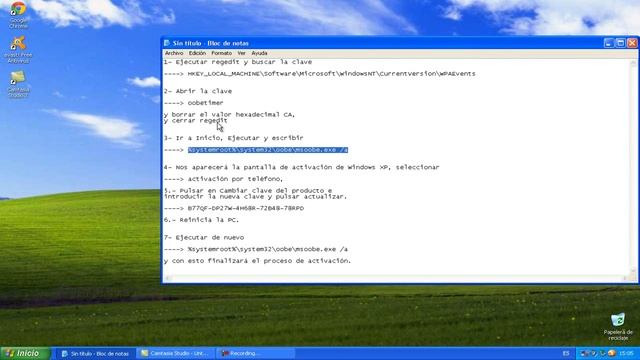Click '3- Ir a Inicio, Ejecutar y escribir' line

click(234, 138)
